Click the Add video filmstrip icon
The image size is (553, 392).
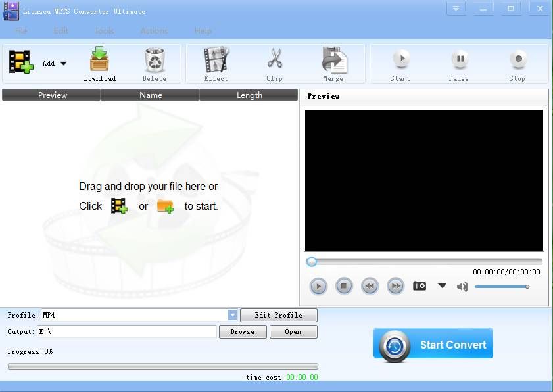[x=21, y=62]
